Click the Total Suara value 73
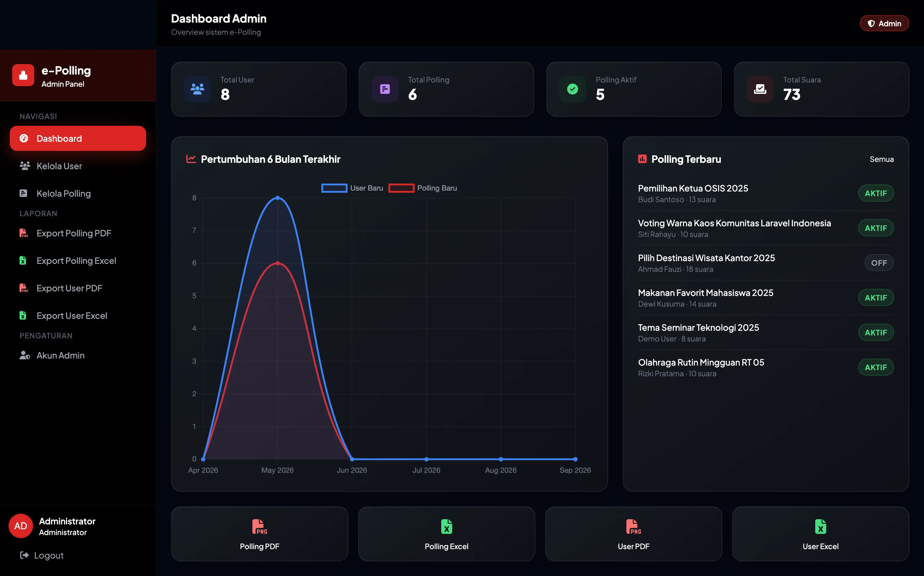This screenshot has width=924, height=576. (791, 94)
